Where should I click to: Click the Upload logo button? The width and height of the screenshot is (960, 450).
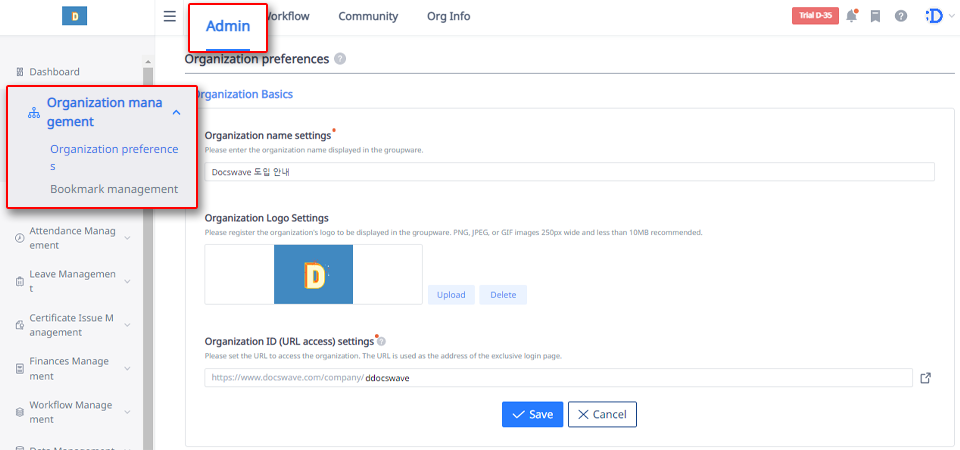(x=451, y=295)
